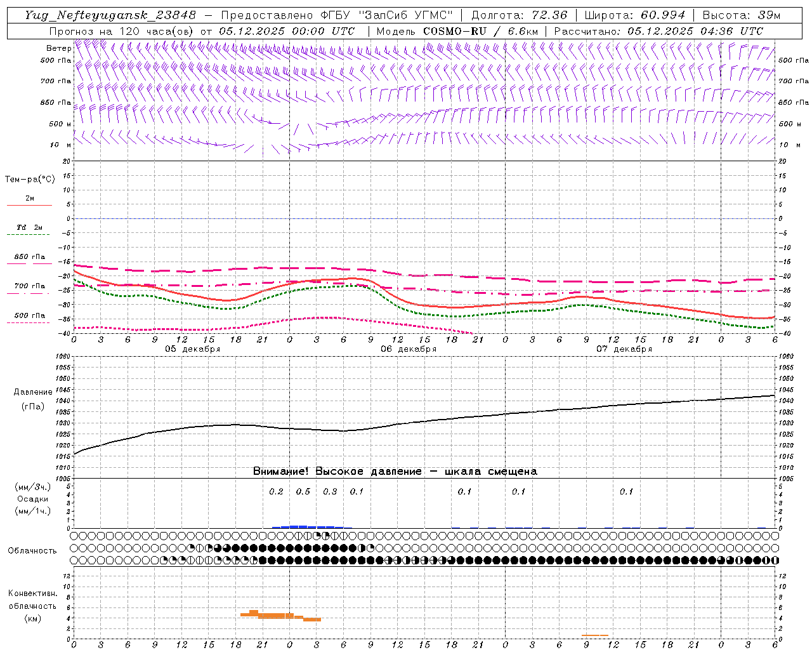
Task: Select the Модель COSMO-RU / 6.6км label
Action: click(x=457, y=30)
